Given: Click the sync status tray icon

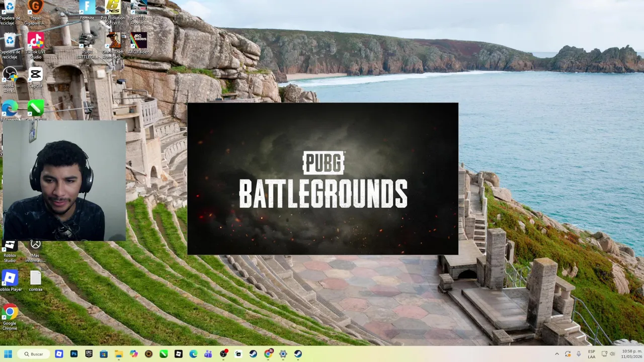Looking at the screenshot, I should pyautogui.click(x=568, y=354).
